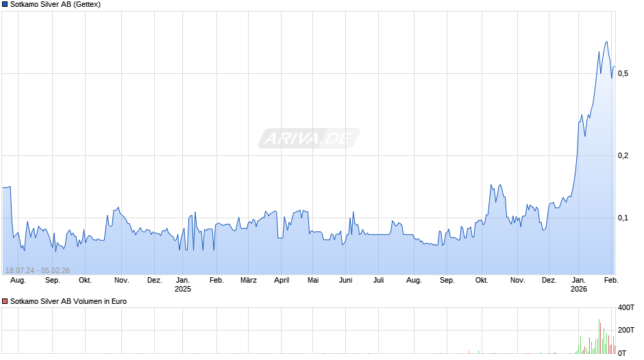Click the date range '18.07.24 - 05.02.26'

[38, 270]
